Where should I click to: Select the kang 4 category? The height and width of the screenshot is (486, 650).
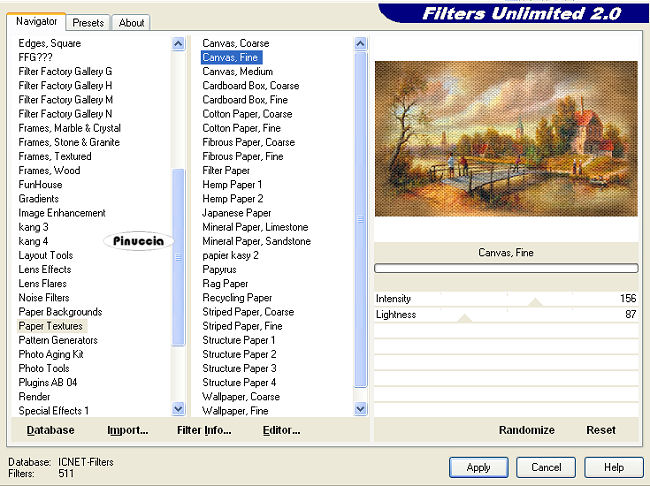[x=33, y=241]
